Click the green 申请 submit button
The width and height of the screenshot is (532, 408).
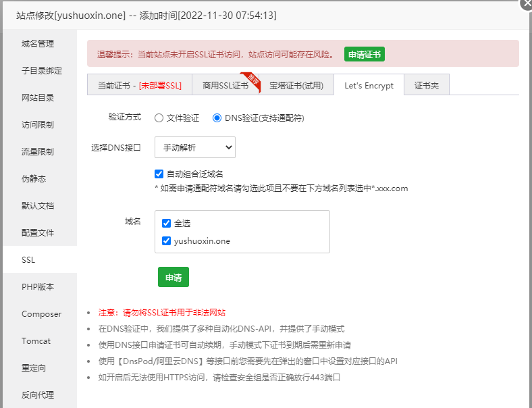click(174, 277)
